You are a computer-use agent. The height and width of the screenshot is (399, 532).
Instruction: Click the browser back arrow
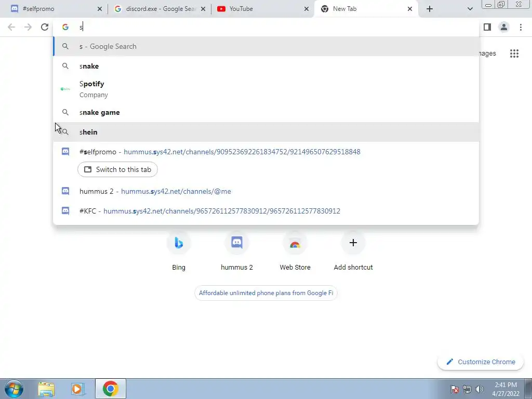click(x=11, y=27)
